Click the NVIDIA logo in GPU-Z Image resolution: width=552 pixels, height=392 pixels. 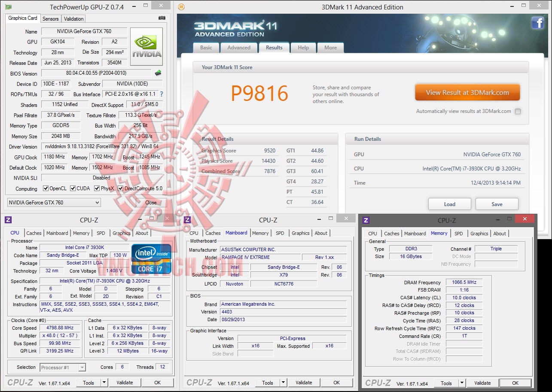147,47
